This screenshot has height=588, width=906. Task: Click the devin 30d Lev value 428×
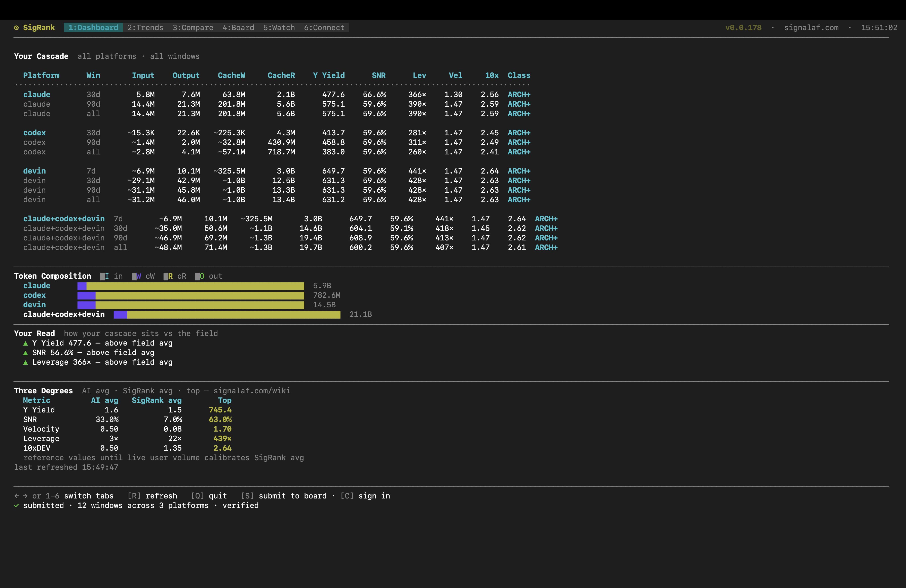417,181
